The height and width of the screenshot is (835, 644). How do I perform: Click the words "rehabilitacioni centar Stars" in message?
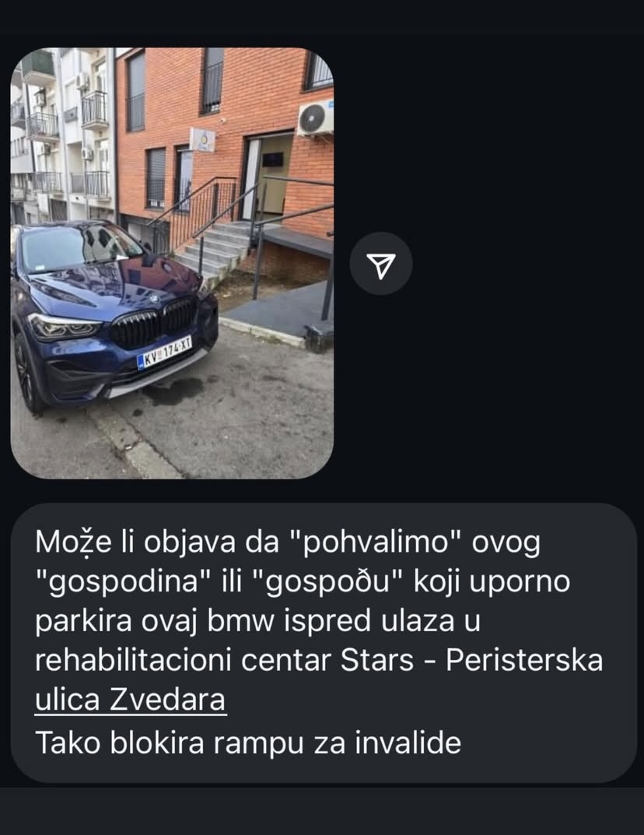tap(224, 661)
